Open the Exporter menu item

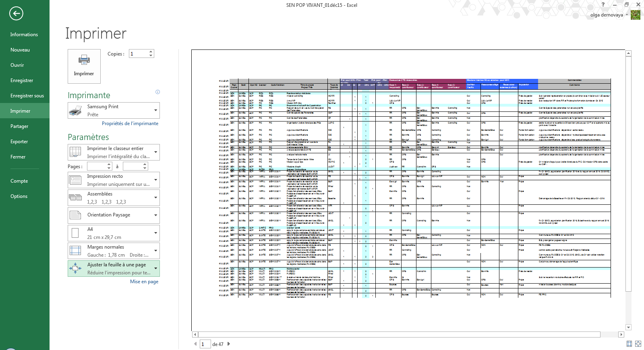click(x=19, y=142)
